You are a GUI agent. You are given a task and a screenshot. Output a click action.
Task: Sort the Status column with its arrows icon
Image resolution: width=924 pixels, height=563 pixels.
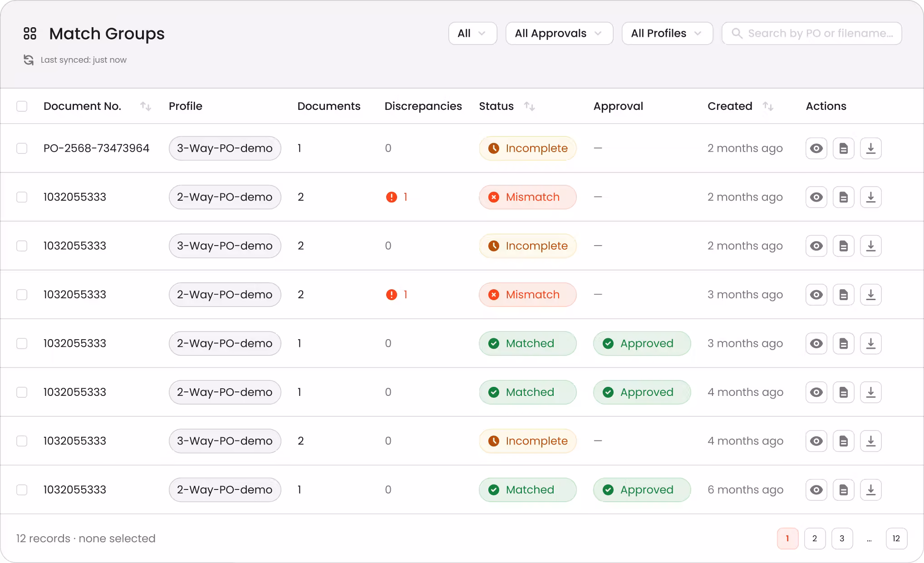(529, 106)
